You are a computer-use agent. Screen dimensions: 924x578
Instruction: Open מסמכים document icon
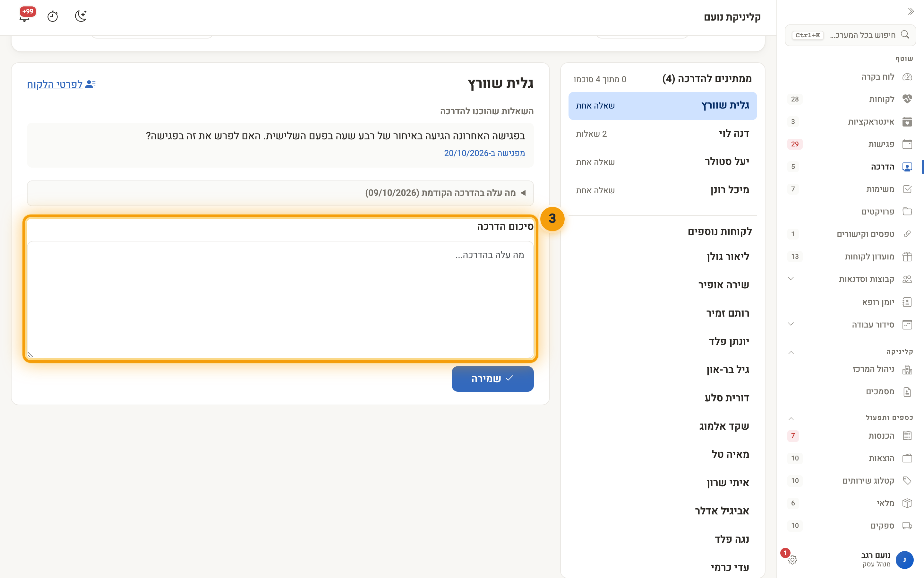pos(907,392)
